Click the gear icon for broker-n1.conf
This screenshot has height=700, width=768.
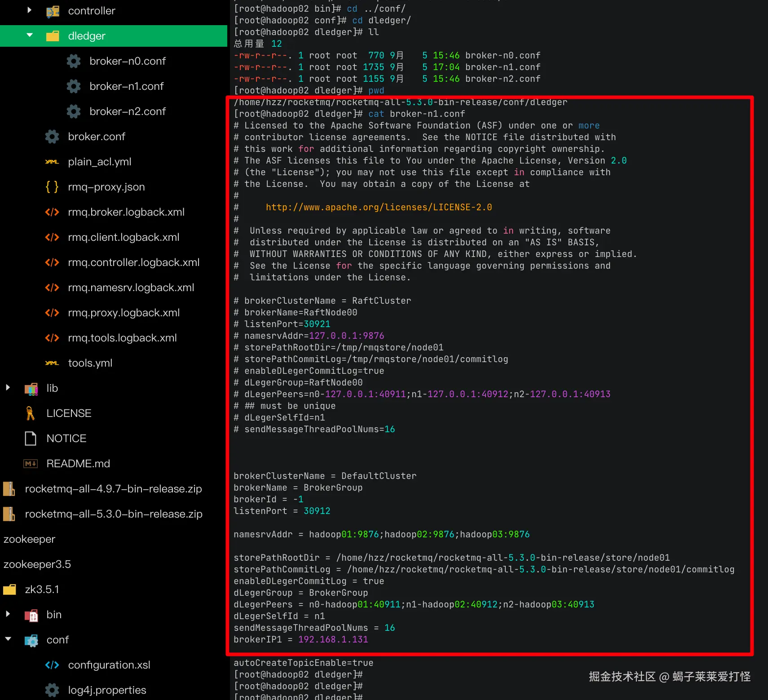[x=74, y=86]
